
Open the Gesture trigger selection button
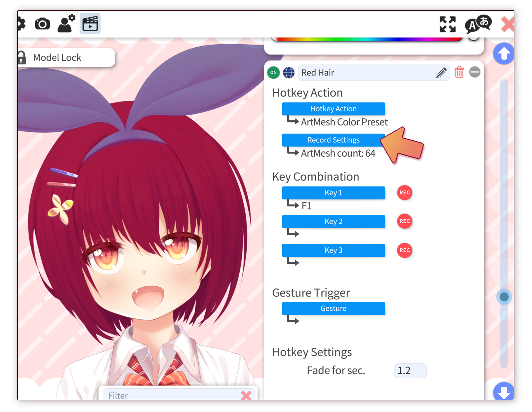click(x=333, y=309)
